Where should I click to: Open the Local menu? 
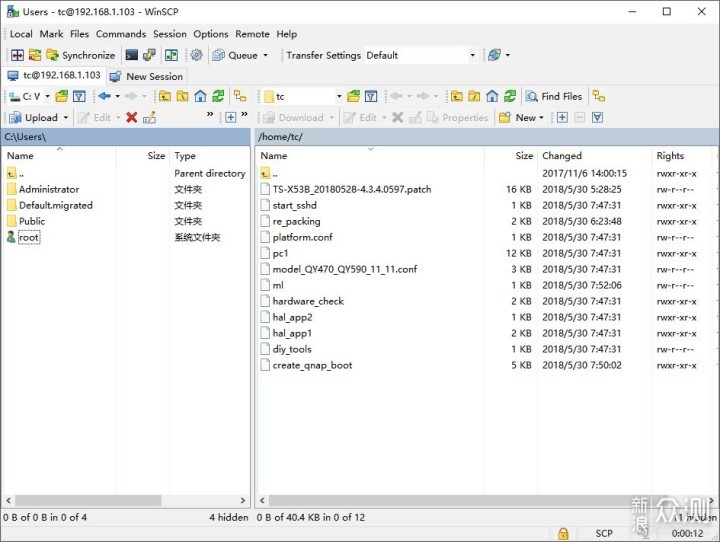point(21,34)
